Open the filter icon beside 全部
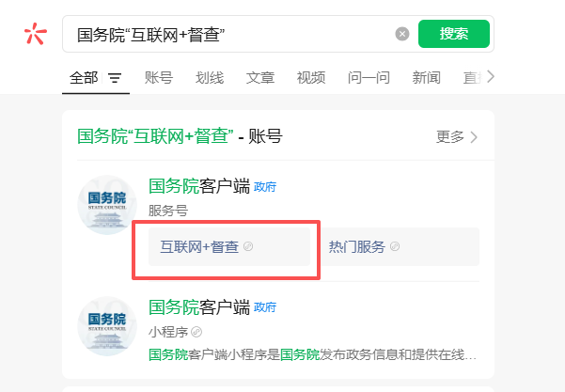Viewport: 565px width, 392px height. (x=115, y=78)
